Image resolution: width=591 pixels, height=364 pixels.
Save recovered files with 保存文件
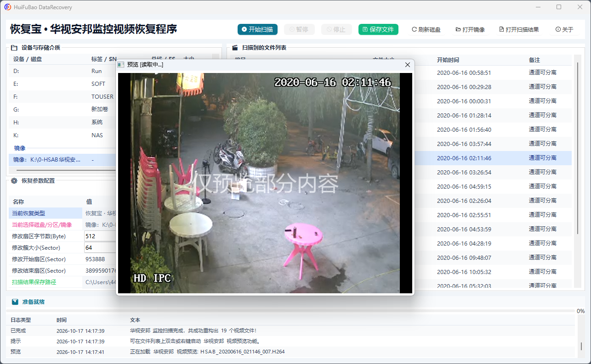tap(378, 29)
